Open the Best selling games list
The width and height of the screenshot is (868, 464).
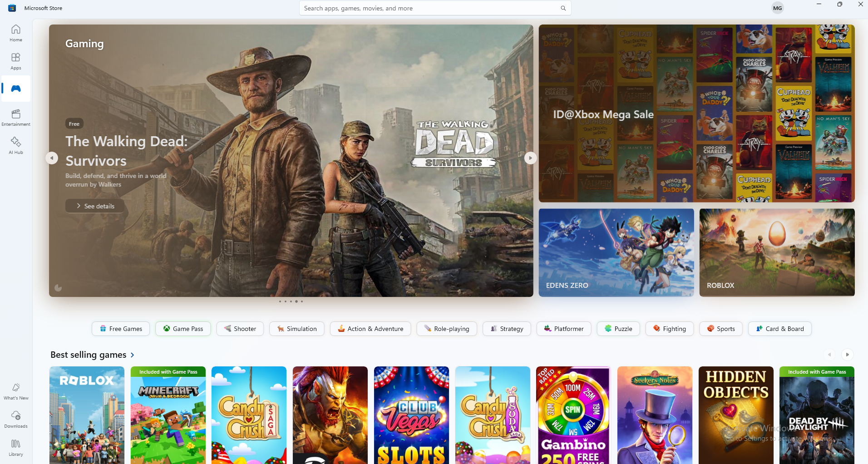(93, 355)
